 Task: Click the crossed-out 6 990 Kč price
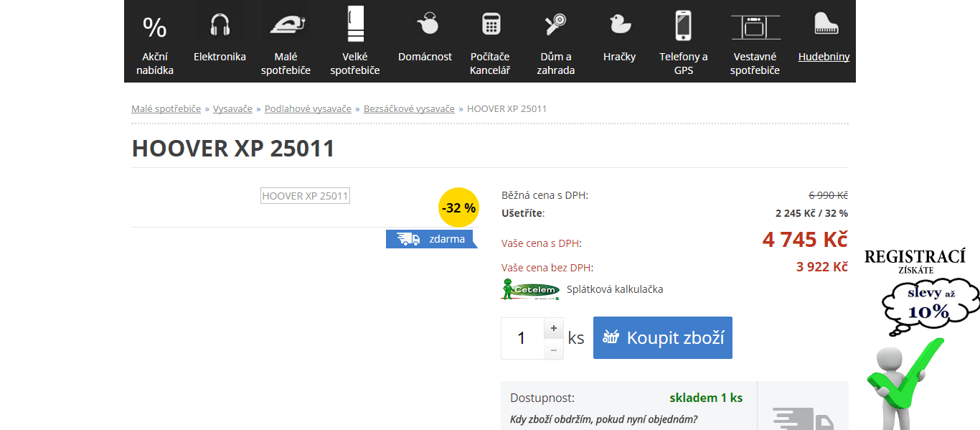click(829, 195)
